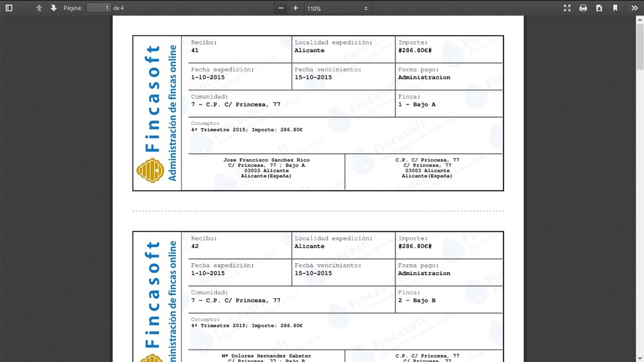Toggle the sidebar panel icon
Viewport: 644px width, 362px height.
[8, 8]
